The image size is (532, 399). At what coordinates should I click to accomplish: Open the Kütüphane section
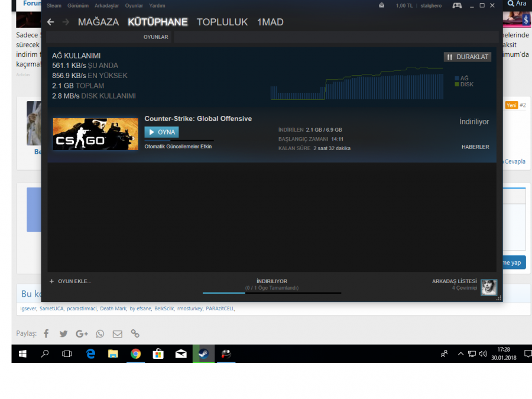coord(158,22)
